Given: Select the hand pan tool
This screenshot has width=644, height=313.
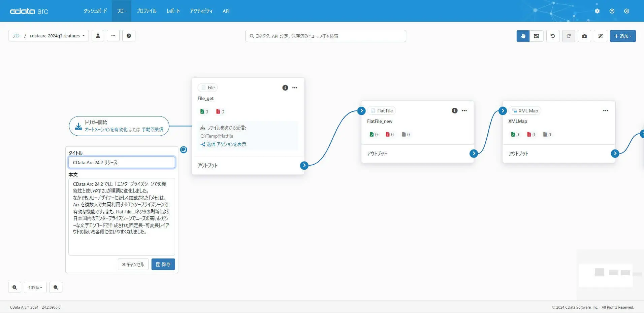Looking at the screenshot, I should pos(523,36).
